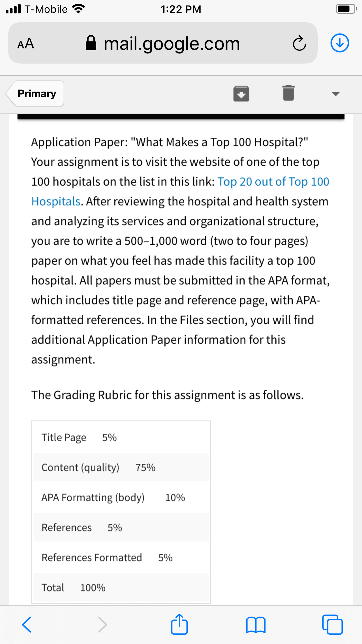Image resolution: width=362 pixels, height=644 pixels.
Task: Go back to the Primary inbox
Action: [x=35, y=94]
